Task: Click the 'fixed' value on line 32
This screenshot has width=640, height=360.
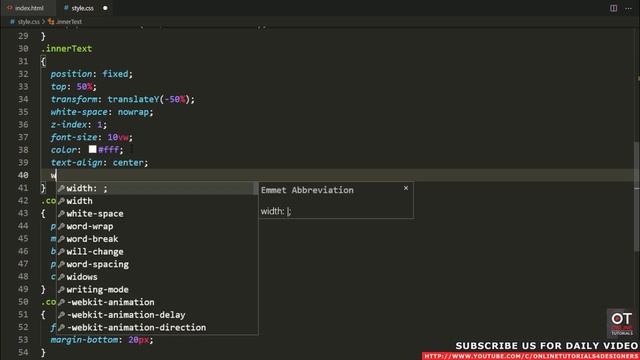Action: (x=115, y=74)
